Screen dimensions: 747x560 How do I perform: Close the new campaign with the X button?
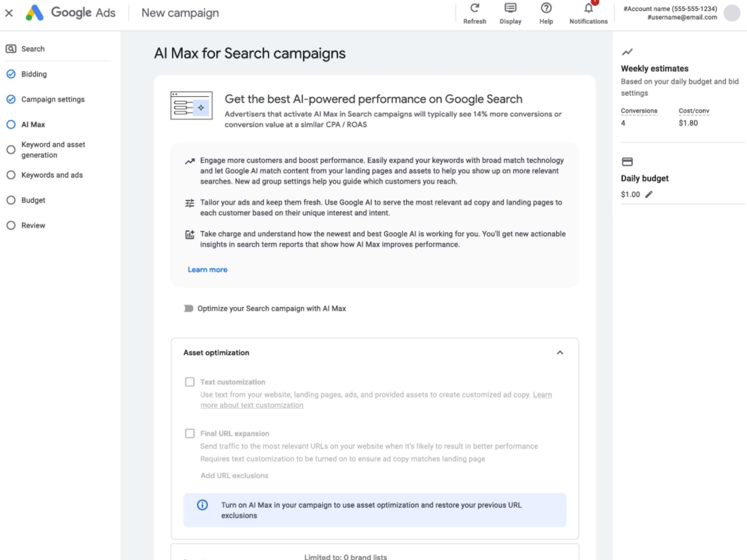[x=9, y=12]
